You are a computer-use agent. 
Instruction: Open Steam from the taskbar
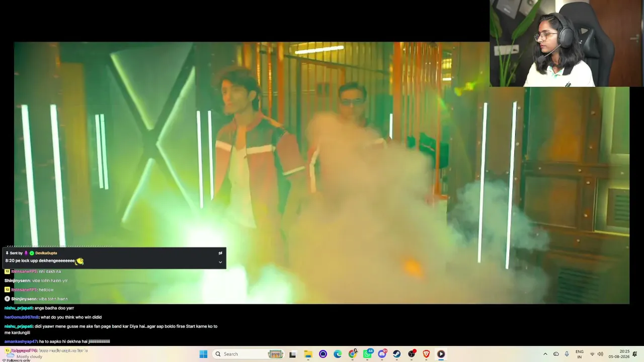point(397,354)
